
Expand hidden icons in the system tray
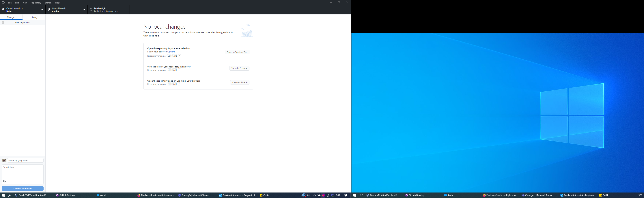click(x=315, y=195)
